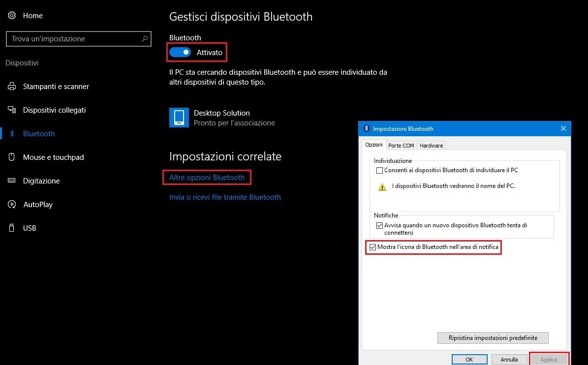Click the Mouse e touchpad icon

coord(12,157)
